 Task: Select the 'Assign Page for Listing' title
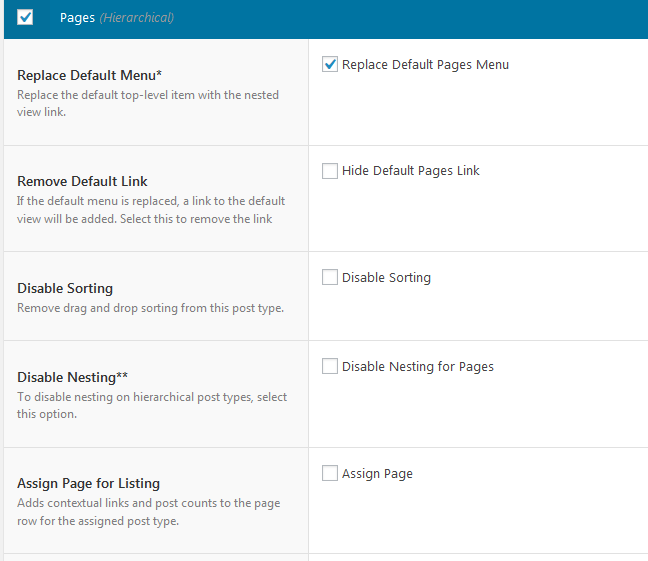(x=88, y=483)
